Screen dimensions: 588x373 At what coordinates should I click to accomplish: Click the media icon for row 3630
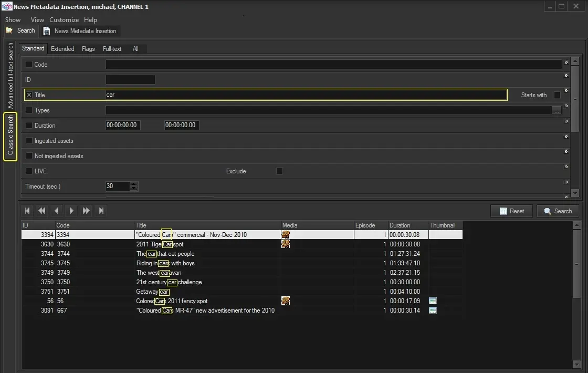click(x=286, y=244)
